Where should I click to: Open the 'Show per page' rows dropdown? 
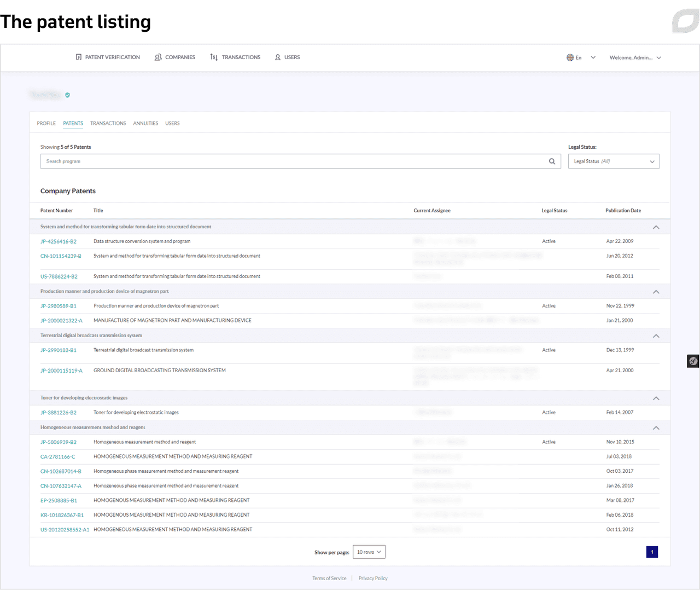tap(369, 552)
